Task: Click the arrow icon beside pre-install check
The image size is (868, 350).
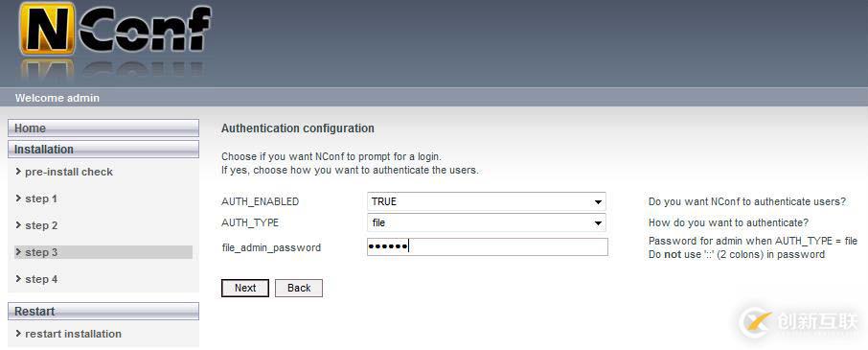Action: coord(19,172)
